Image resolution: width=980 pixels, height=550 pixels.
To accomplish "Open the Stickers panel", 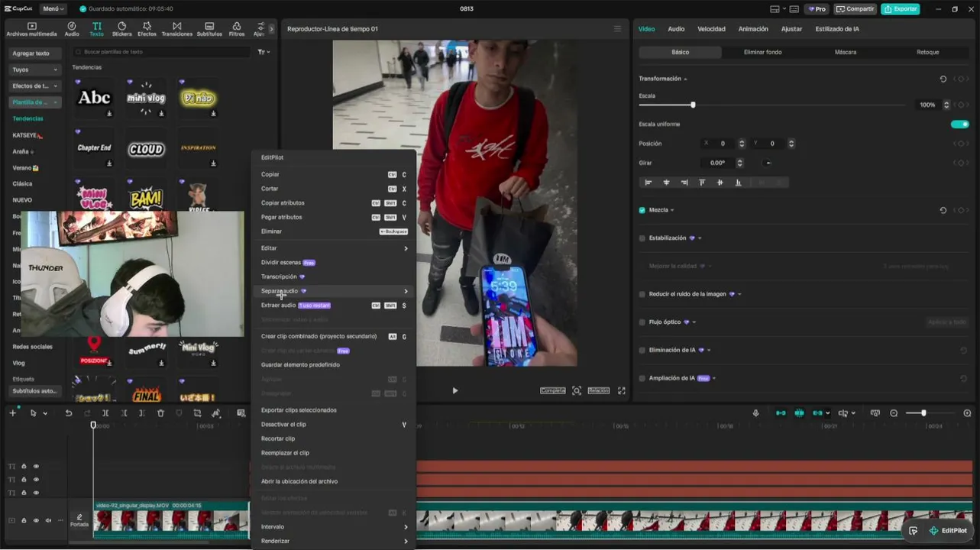I will 121,29.
